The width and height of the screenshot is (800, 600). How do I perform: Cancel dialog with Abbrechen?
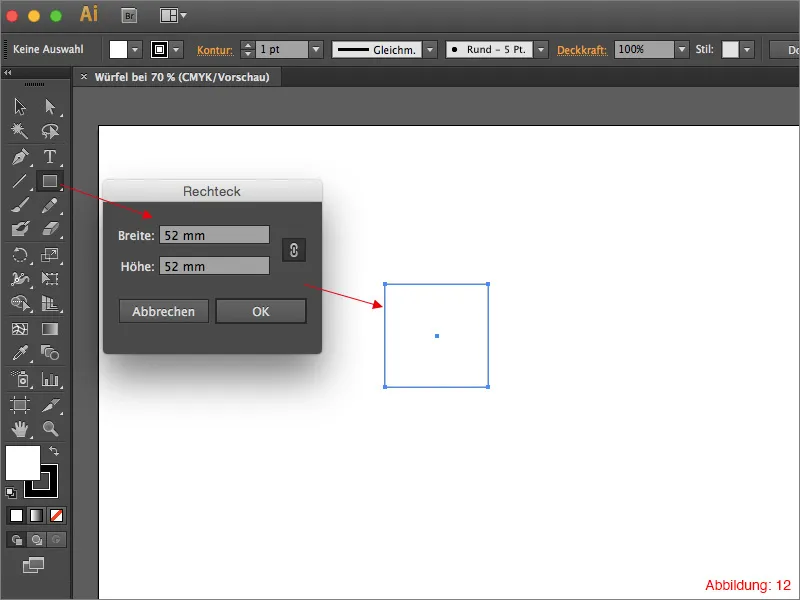164,311
